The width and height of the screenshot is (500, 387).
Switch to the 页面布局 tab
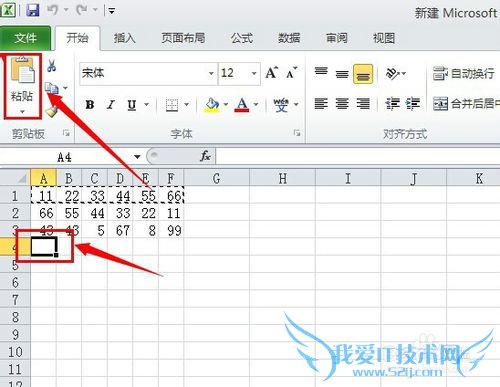[x=183, y=38]
